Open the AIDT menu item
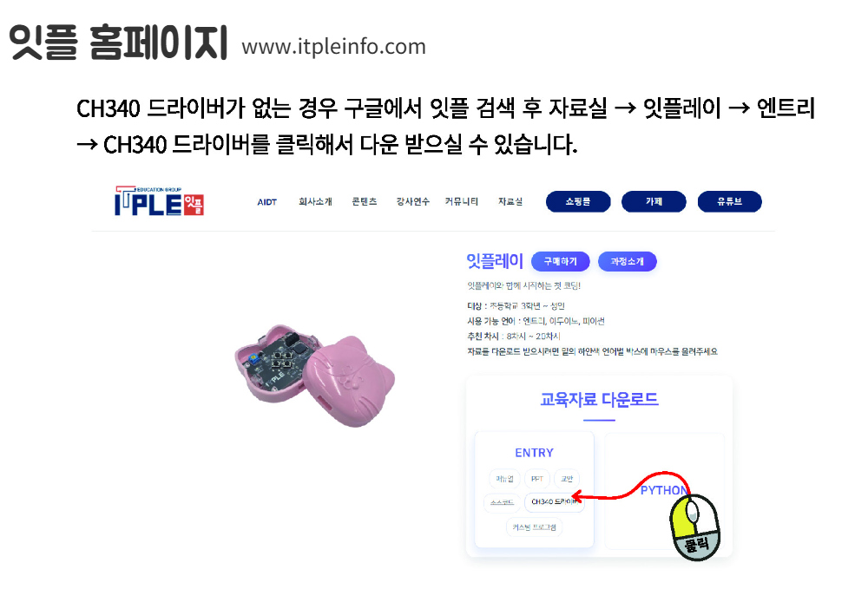 tap(266, 202)
